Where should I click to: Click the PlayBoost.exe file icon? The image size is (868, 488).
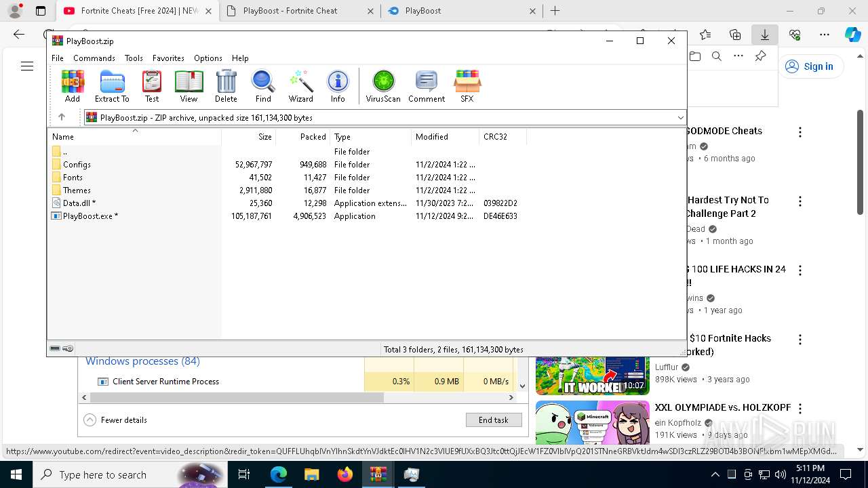[x=56, y=216]
